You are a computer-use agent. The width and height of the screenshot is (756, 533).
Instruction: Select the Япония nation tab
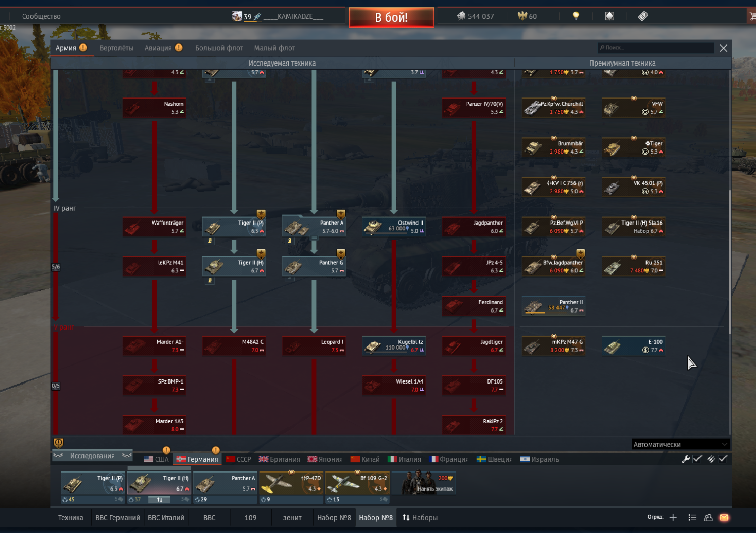tap(325, 459)
